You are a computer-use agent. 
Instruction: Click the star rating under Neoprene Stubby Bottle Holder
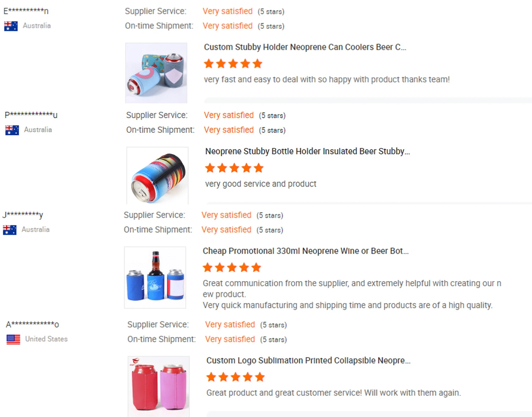234,168
